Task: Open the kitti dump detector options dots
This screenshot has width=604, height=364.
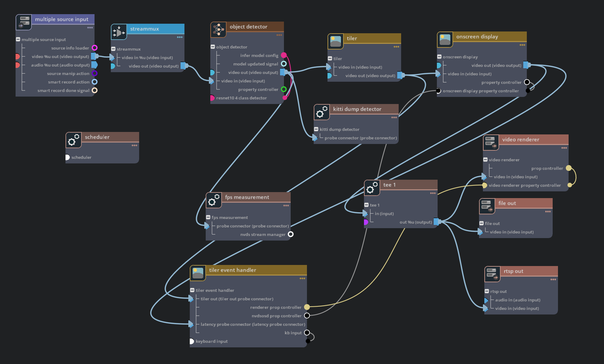Action: (x=394, y=117)
